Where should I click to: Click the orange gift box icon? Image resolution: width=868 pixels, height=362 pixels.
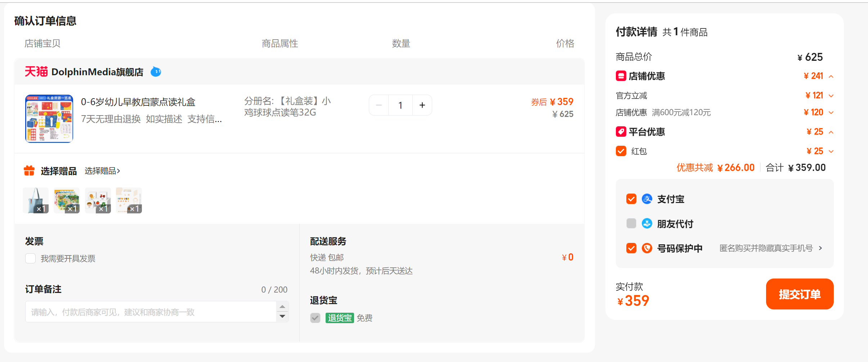[29, 171]
